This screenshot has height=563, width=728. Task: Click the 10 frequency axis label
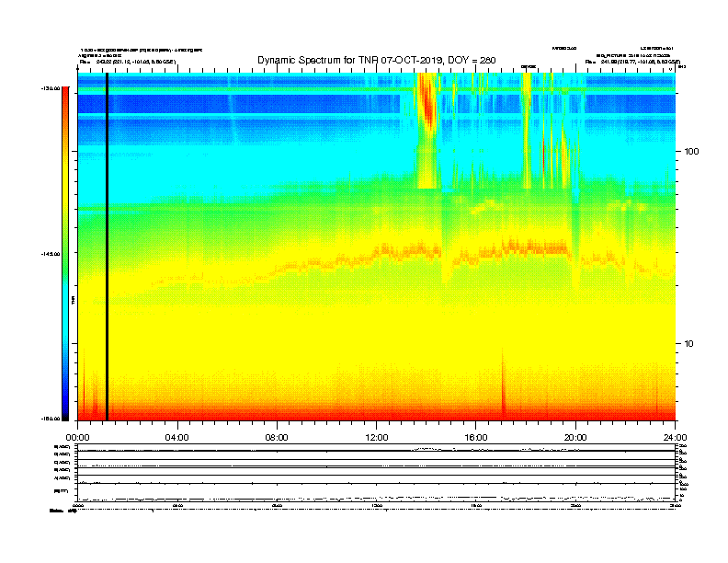click(x=688, y=344)
